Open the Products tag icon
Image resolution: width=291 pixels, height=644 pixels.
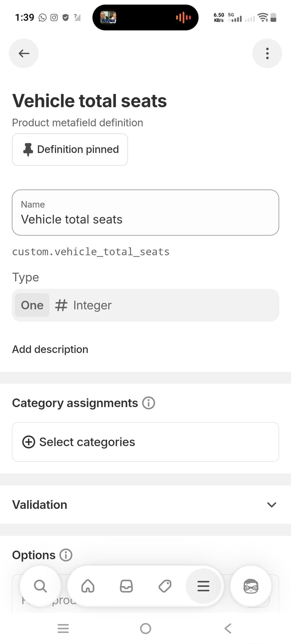[165, 586]
